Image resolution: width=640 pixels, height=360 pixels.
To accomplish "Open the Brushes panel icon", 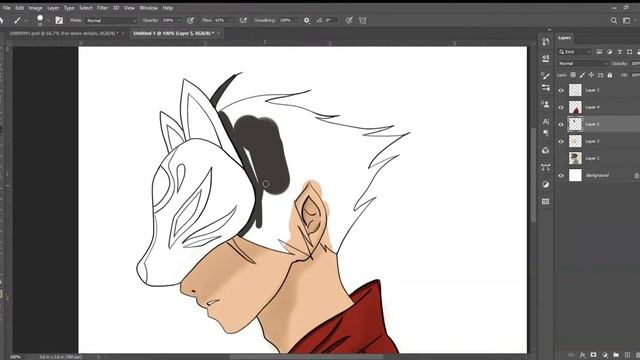I will coord(546,76).
